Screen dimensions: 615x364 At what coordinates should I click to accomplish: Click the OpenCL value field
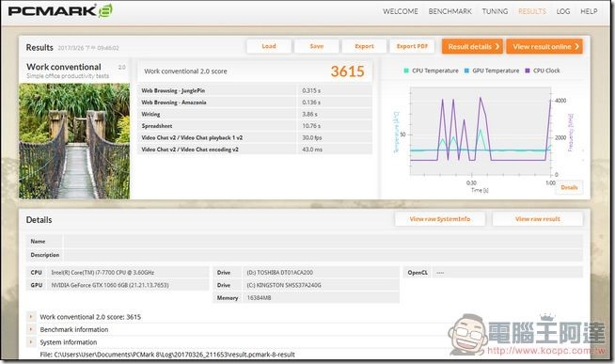click(508, 272)
